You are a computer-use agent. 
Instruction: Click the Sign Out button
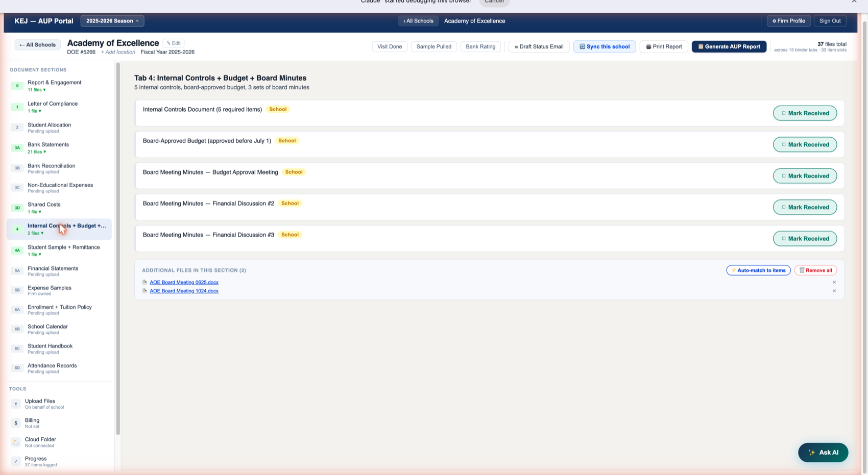point(830,21)
